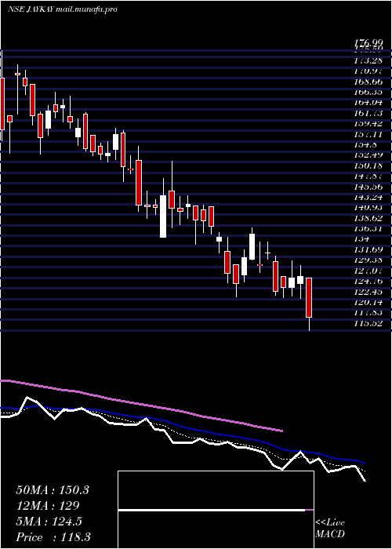This screenshot has height=549, width=392.
Task: Click the white MACD histogram box
Action: coord(216,510)
